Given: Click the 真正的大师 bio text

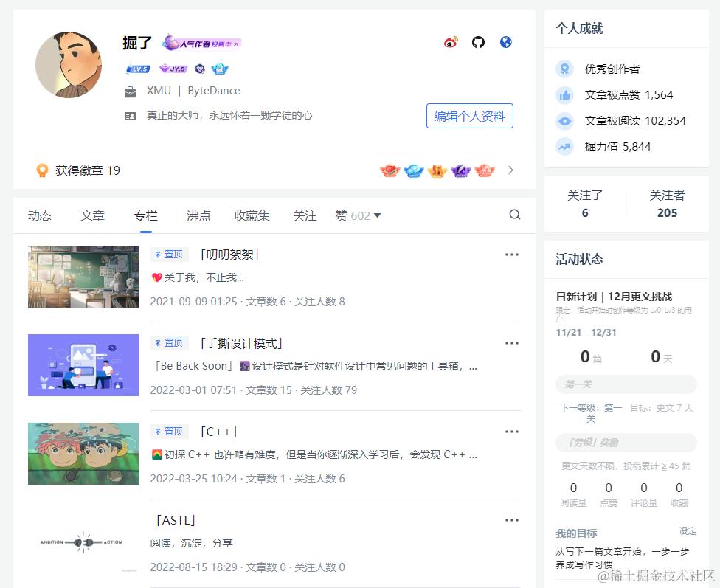Looking at the screenshot, I should (229, 115).
